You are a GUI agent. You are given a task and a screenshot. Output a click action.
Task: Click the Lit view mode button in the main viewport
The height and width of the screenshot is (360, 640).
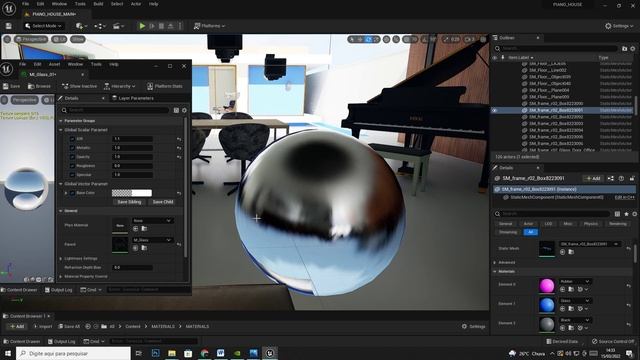60,39
